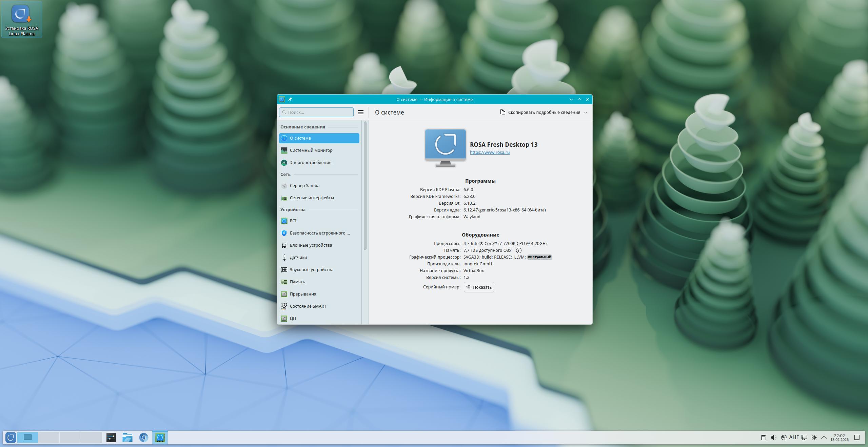Screen dimensions: 868x447
Task: Switch keyboard layout indicator АНГ
Action: coord(794,438)
